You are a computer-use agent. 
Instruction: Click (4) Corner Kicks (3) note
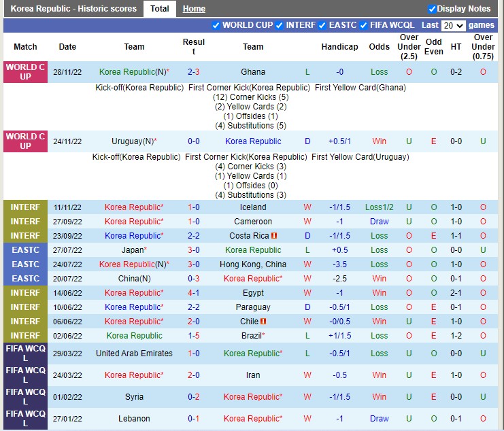click(x=250, y=167)
